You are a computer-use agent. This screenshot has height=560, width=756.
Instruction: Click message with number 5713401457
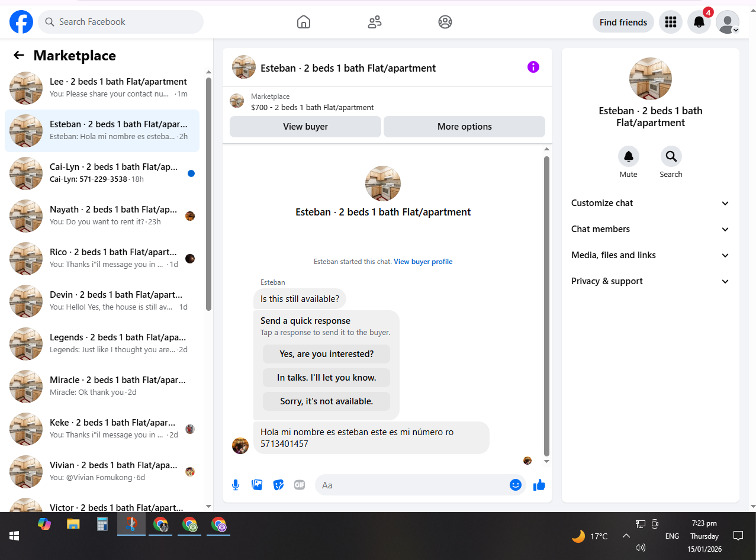pyautogui.click(x=371, y=438)
